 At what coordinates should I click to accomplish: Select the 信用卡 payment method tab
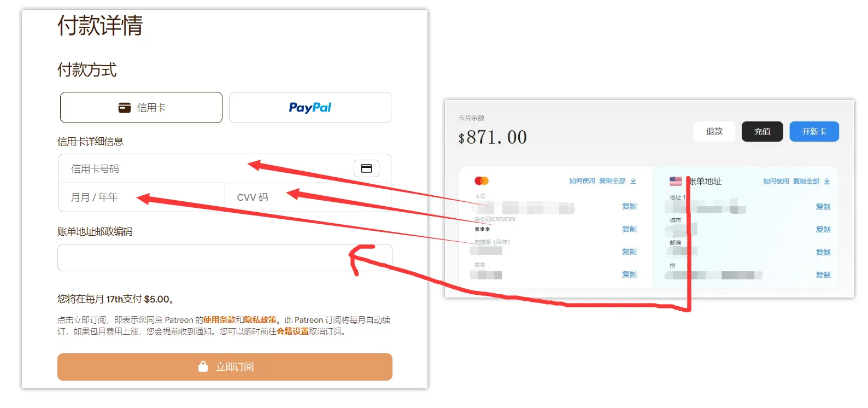tap(141, 108)
